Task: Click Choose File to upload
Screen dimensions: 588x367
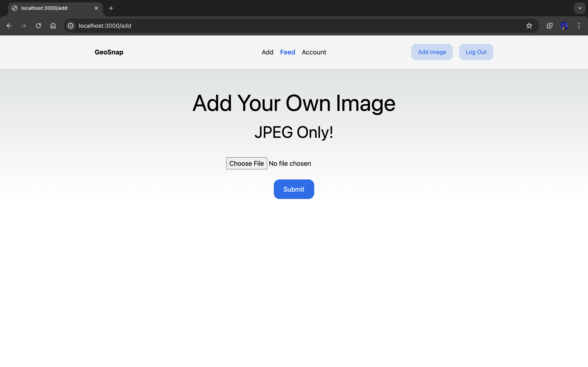Action: (x=246, y=163)
